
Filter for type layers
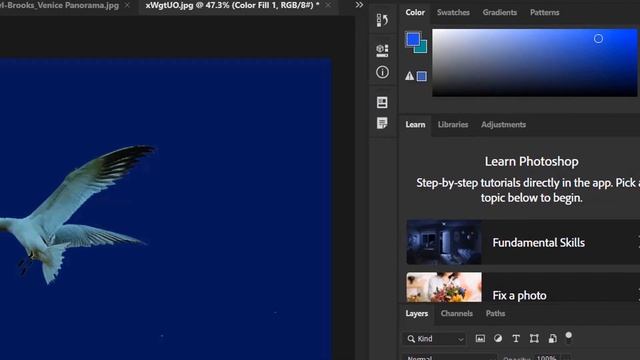tap(516, 338)
